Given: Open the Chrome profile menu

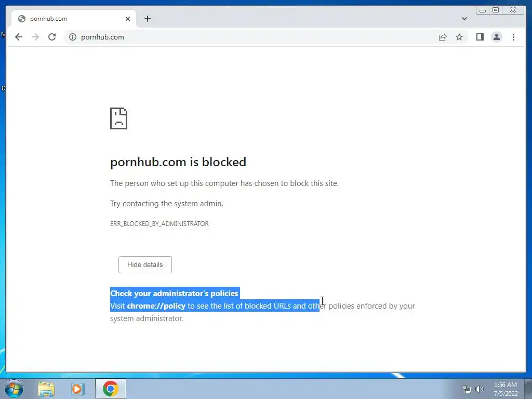Looking at the screenshot, I should [496, 37].
